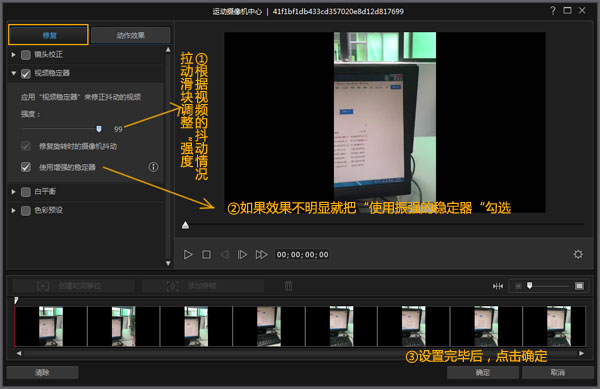This screenshot has height=389, width=600.
Task: Open the 动作效果 (Action Effects) tab
Action: [130, 36]
